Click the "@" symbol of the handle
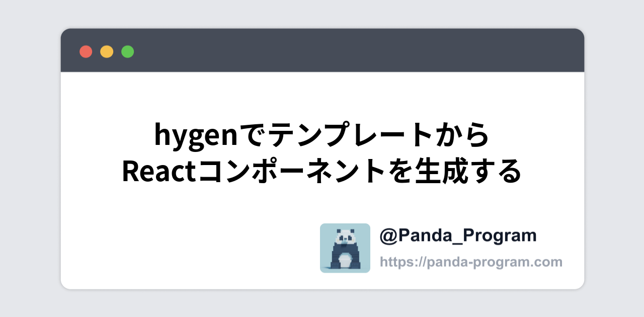The width and height of the screenshot is (644, 317). coord(388,235)
